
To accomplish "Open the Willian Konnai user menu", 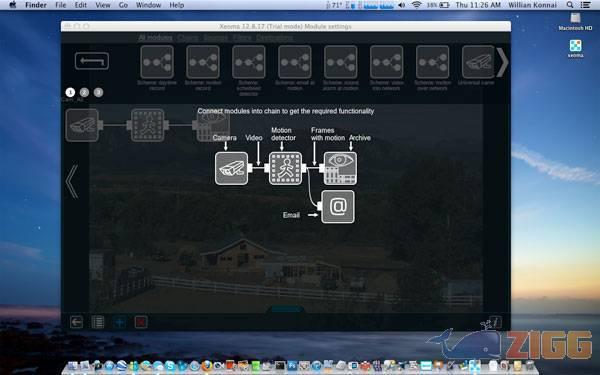I will [532, 5].
